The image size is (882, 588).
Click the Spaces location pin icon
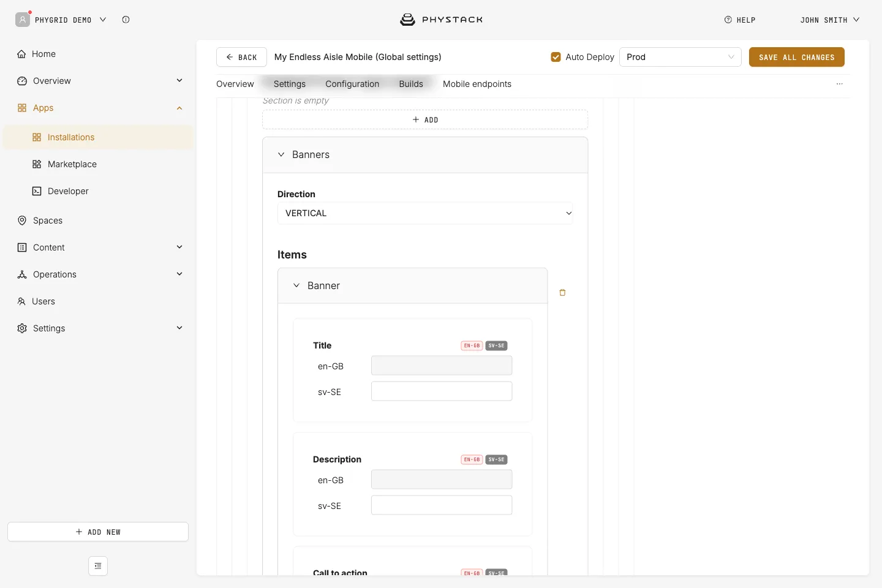point(22,221)
